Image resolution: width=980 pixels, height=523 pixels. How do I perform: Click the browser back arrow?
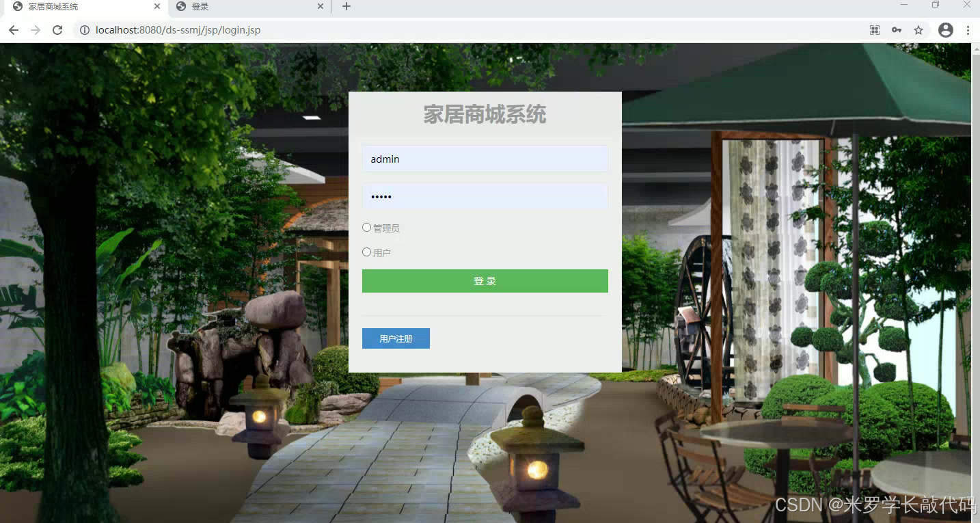click(14, 30)
